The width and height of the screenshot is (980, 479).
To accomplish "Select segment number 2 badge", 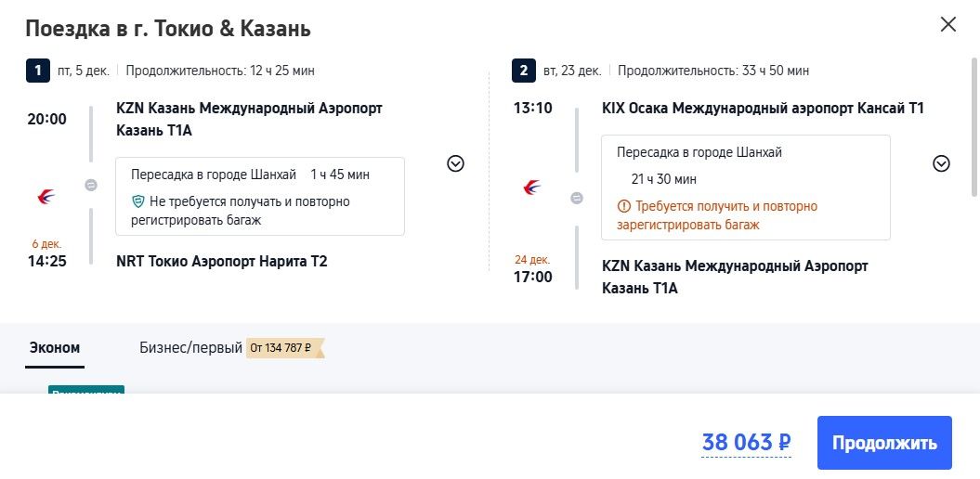I will (523, 71).
